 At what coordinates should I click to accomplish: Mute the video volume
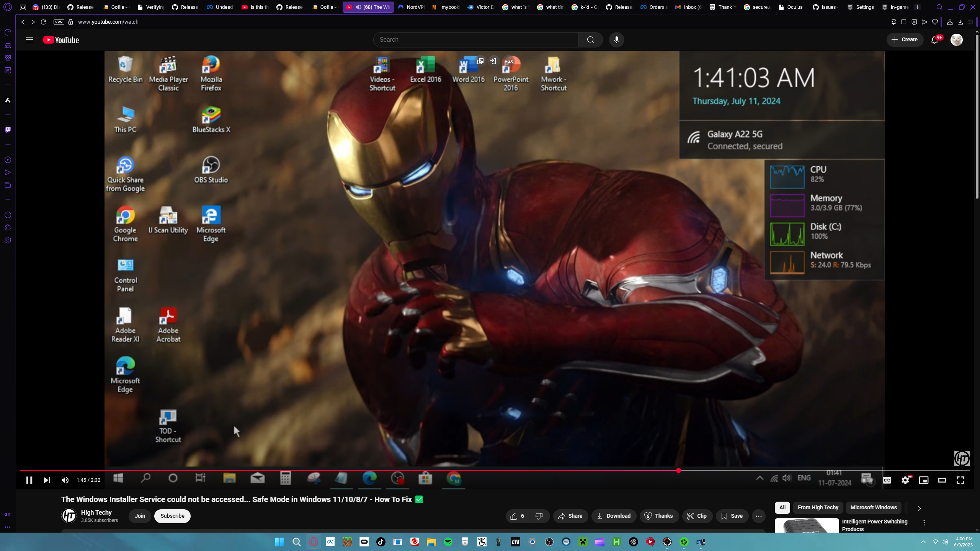pyautogui.click(x=65, y=480)
